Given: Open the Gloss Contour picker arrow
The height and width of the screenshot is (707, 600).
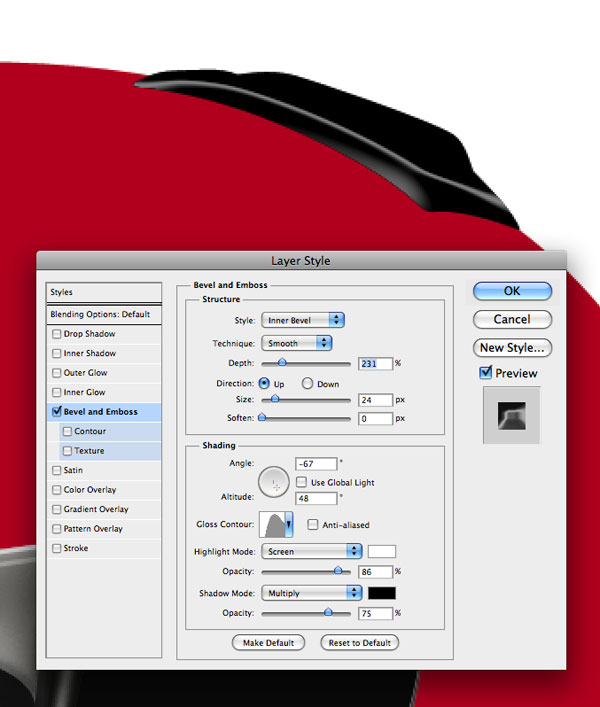Looking at the screenshot, I should [x=289, y=524].
